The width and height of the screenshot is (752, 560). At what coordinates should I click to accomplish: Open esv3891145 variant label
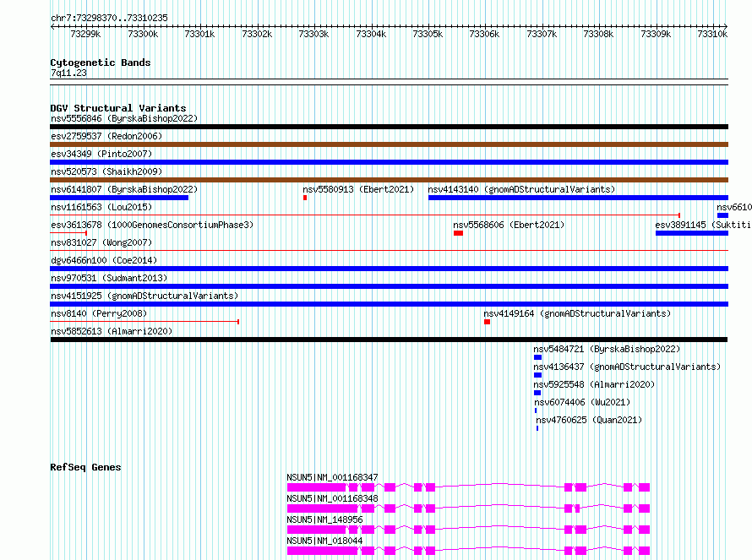pyautogui.click(x=703, y=225)
